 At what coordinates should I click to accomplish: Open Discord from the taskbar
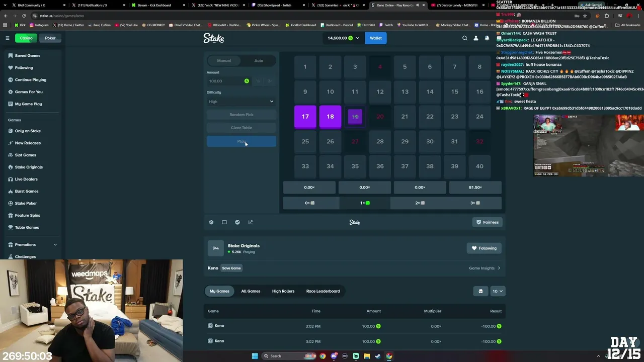334,356
